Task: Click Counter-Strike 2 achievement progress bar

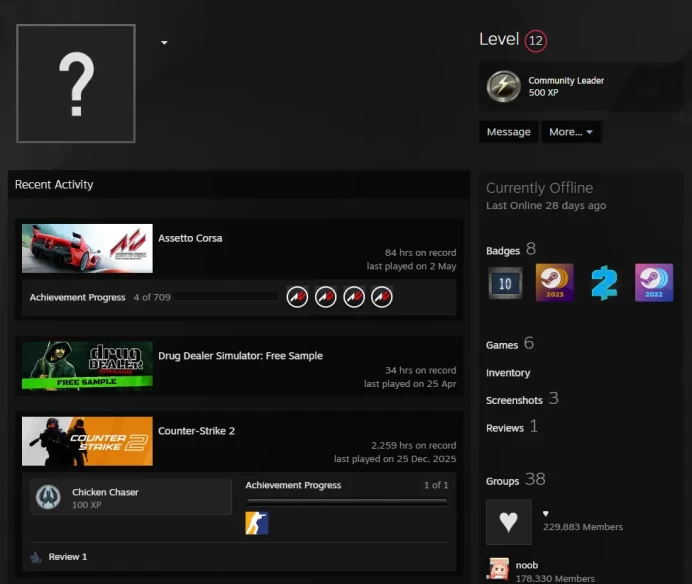Action: [347, 502]
